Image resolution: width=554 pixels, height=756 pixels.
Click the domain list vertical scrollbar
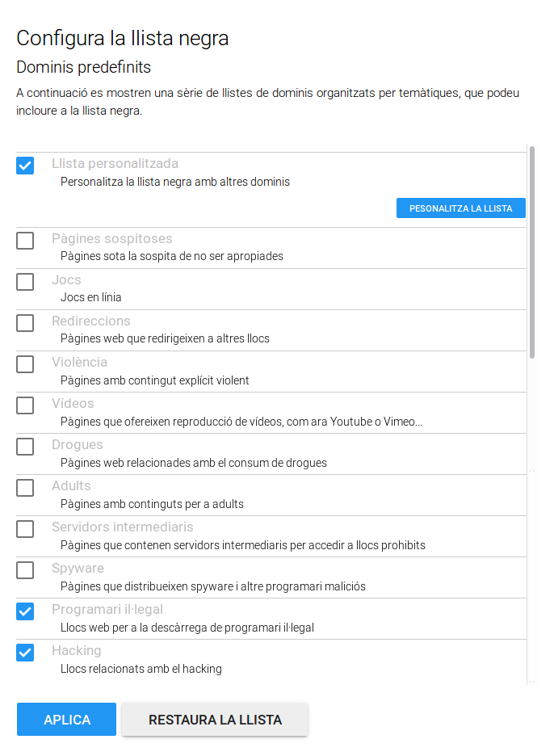coord(531,251)
